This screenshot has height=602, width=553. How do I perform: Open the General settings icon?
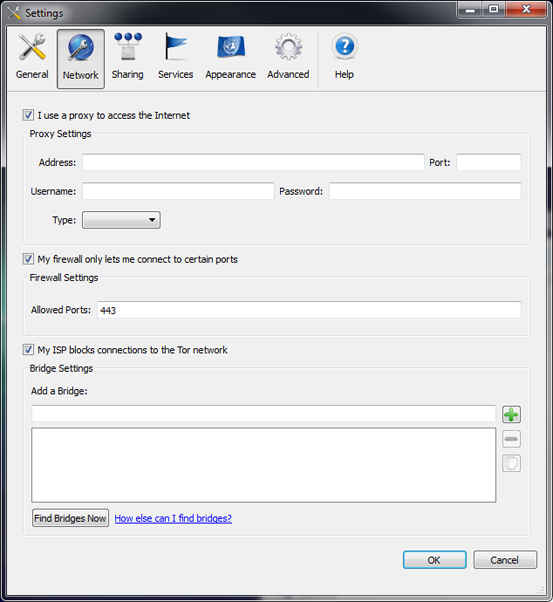[x=32, y=47]
